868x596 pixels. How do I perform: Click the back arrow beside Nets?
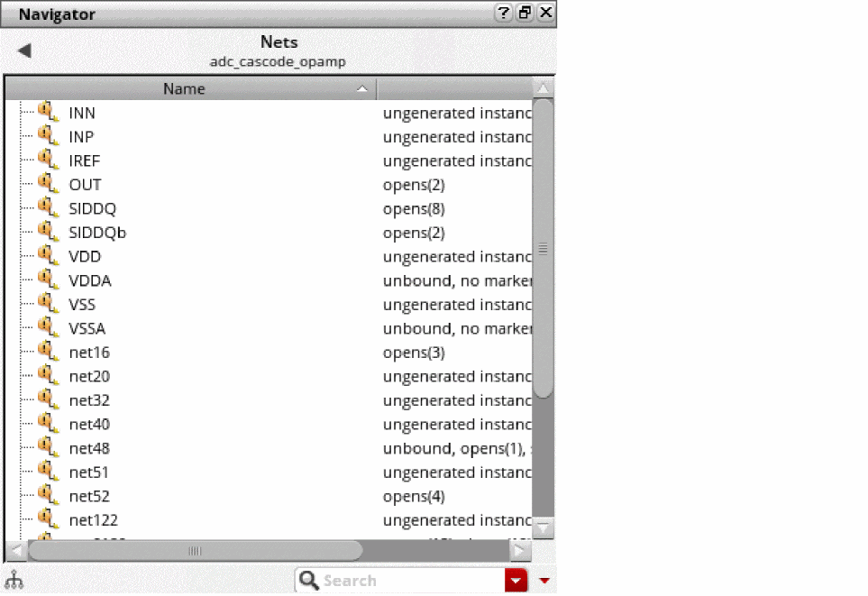(24, 50)
